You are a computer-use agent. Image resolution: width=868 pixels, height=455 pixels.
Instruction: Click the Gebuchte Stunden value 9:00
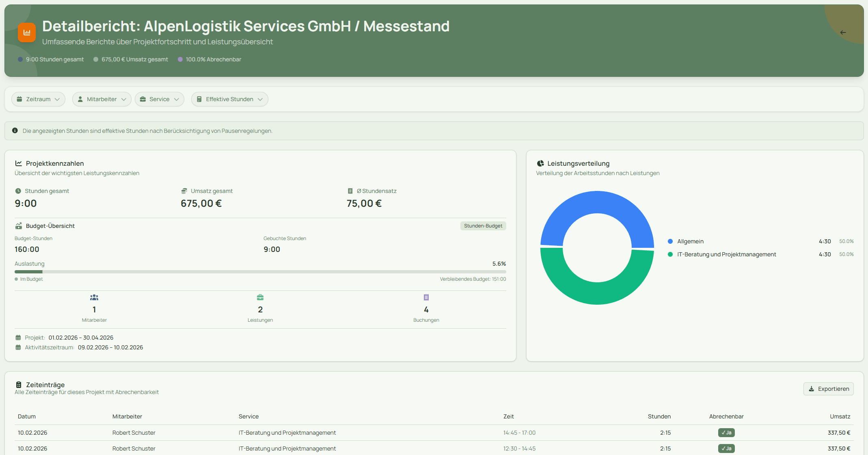tap(272, 249)
